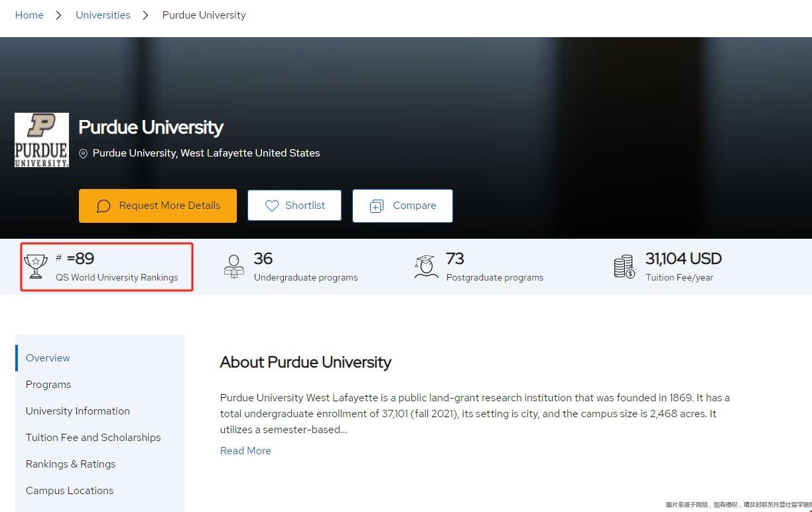
Task: Click the Purdue description paragraph
Action: coord(475,414)
